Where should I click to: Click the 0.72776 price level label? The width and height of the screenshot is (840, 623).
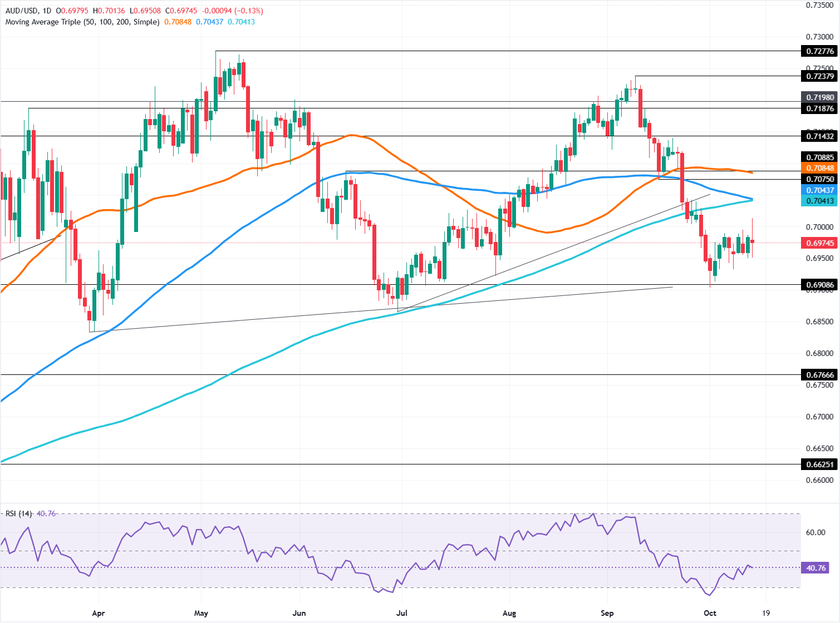[821, 51]
